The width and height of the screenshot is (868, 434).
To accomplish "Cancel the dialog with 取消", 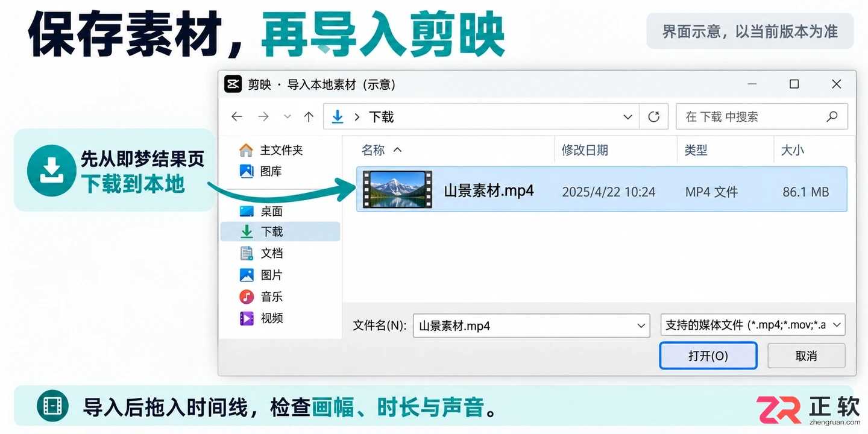I will pyautogui.click(x=806, y=356).
